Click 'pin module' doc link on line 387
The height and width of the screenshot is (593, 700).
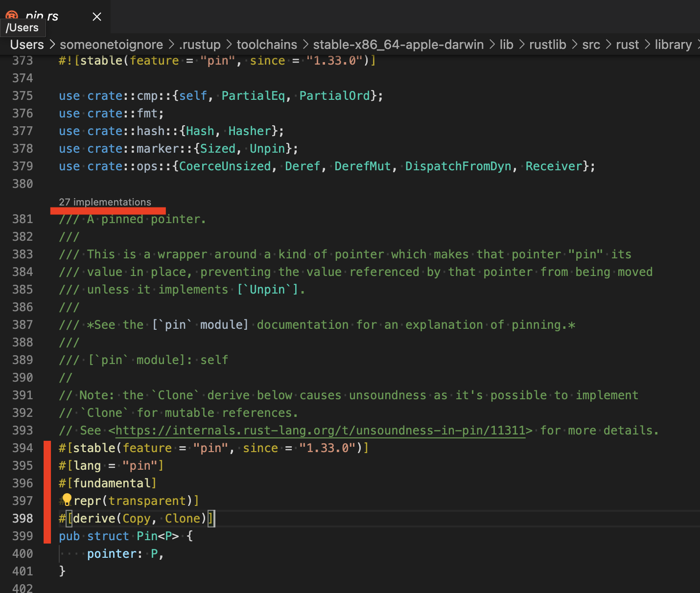point(200,324)
